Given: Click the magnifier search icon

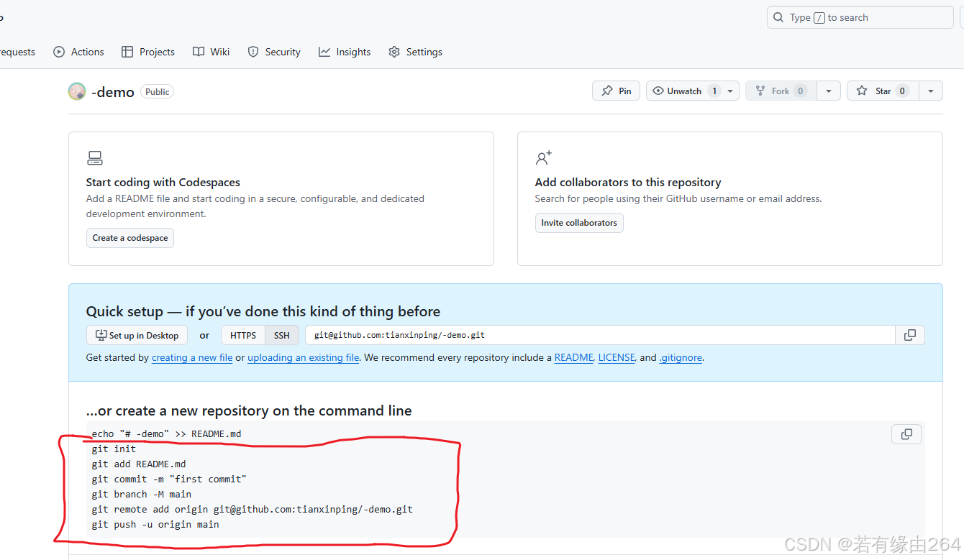Looking at the screenshot, I should [778, 17].
